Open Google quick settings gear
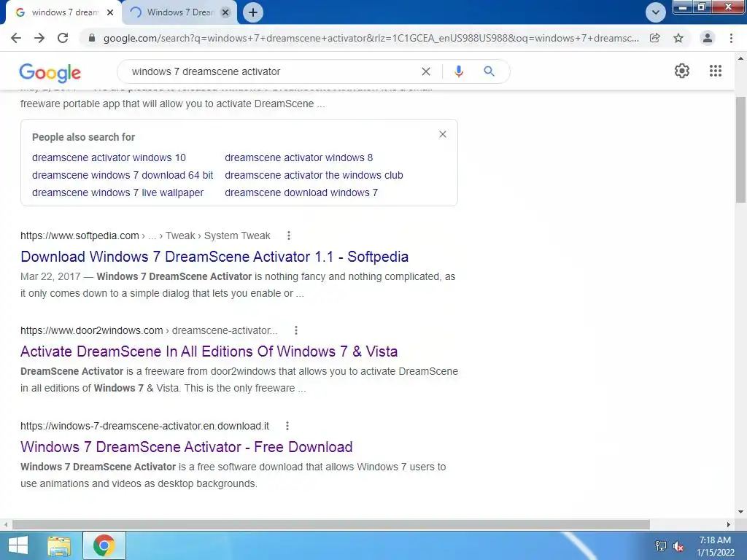This screenshot has width=747, height=560. pyautogui.click(x=682, y=71)
